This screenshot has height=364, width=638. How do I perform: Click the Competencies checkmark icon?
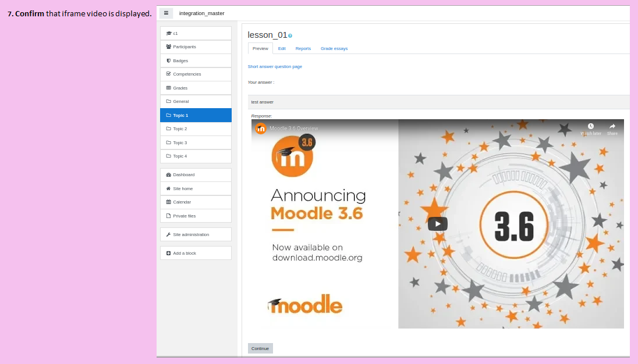click(168, 74)
